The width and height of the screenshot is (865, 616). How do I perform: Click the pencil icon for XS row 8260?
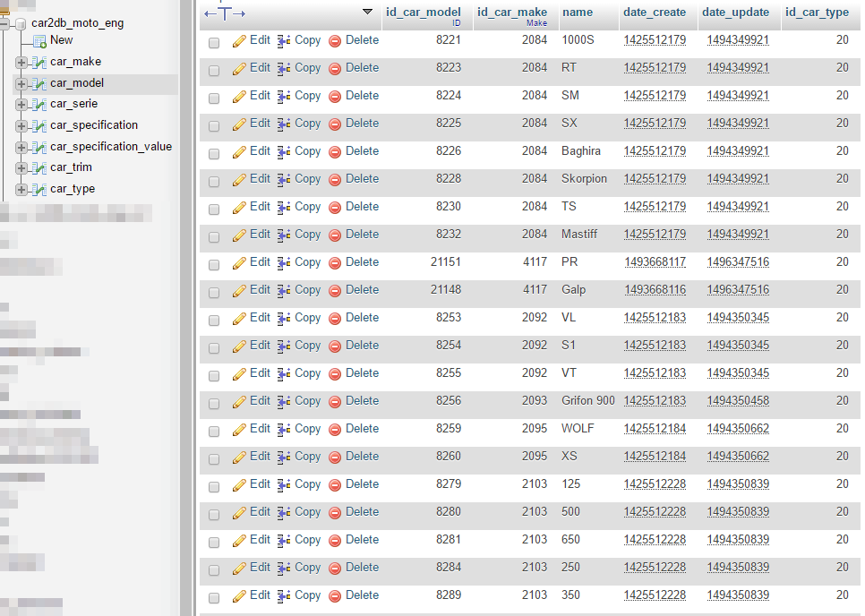pyautogui.click(x=239, y=458)
